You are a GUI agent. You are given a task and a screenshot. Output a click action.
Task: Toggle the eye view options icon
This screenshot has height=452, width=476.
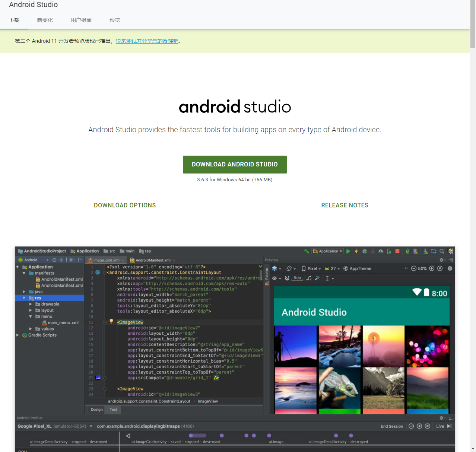[275, 278]
